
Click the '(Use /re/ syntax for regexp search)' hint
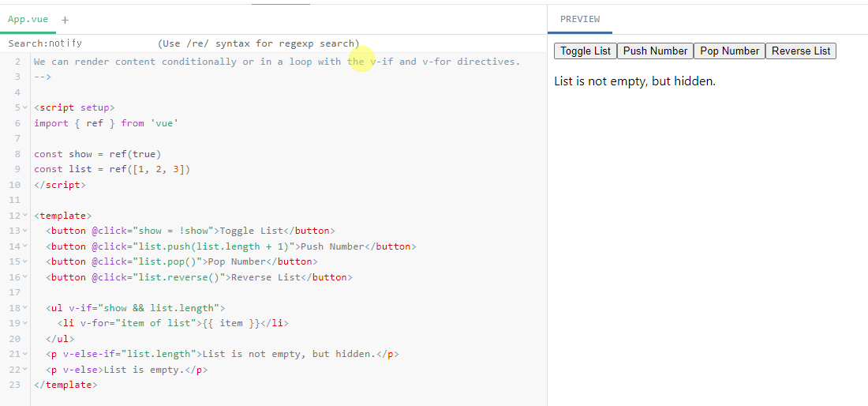(x=259, y=43)
